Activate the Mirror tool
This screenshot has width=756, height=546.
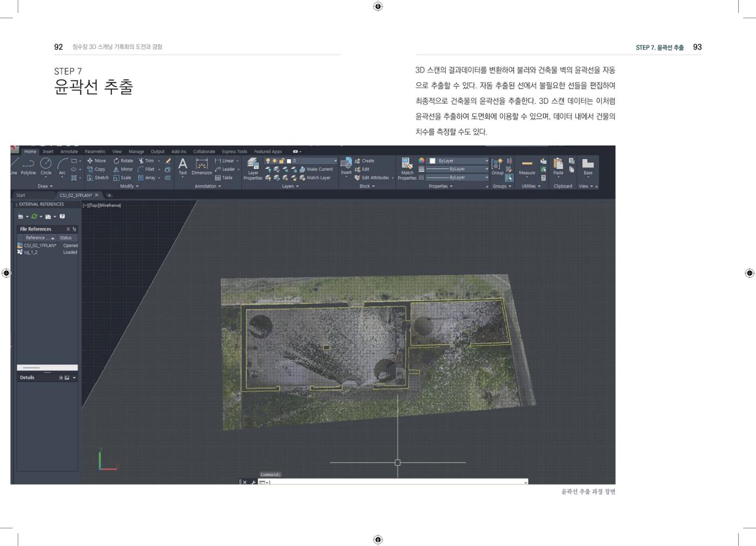coord(123,169)
